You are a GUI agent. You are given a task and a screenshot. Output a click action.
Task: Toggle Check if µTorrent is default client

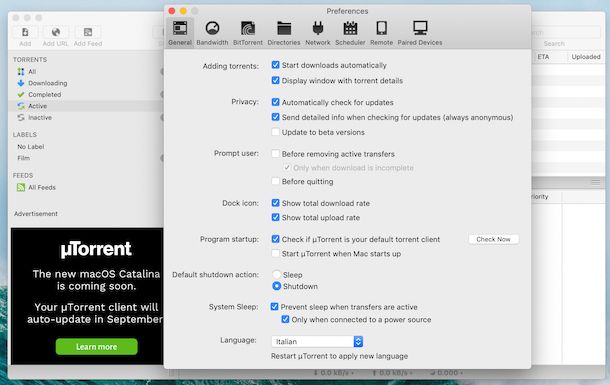click(275, 239)
